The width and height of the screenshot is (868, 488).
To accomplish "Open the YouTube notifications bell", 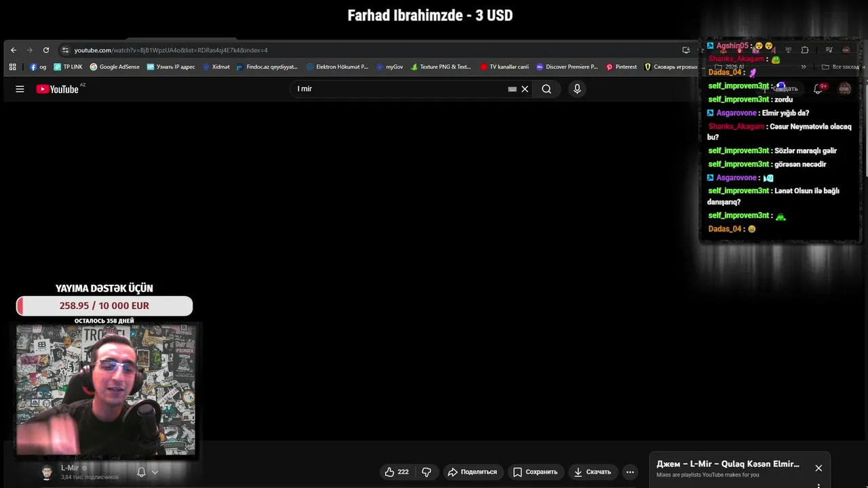I will (x=818, y=89).
